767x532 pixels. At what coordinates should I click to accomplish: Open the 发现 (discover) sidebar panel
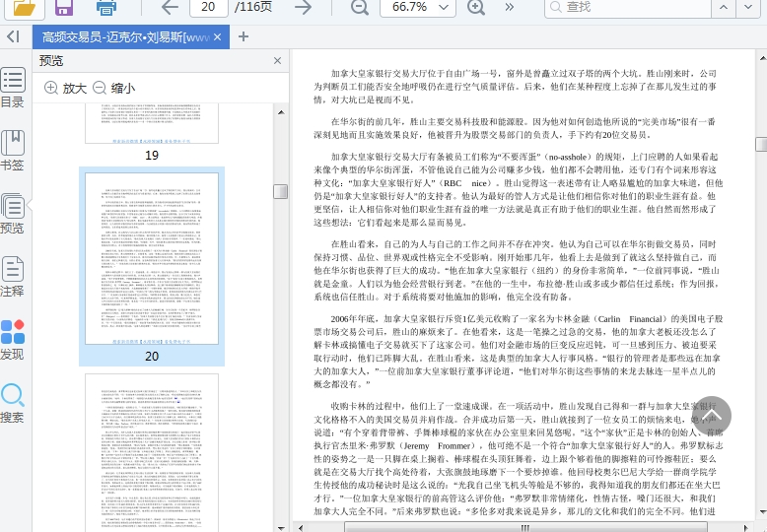click(x=13, y=340)
